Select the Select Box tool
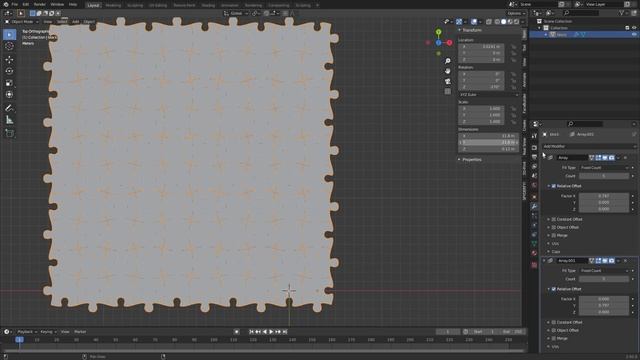Screen dimensions: 640x360 coord(9,35)
